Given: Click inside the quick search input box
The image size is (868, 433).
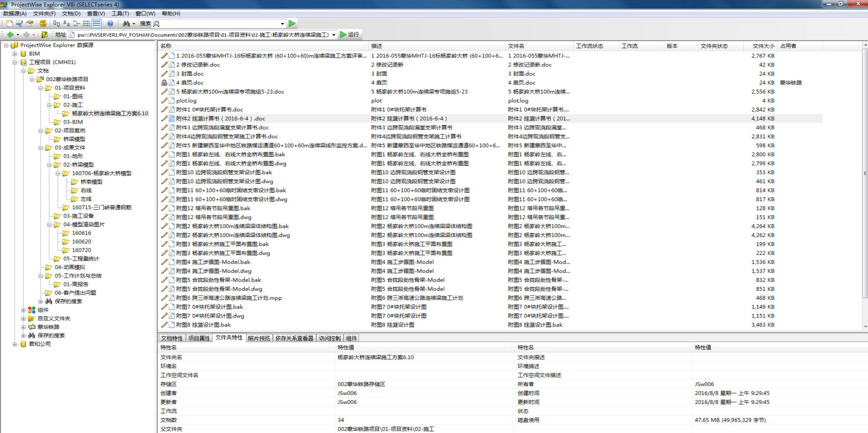Looking at the screenshot, I should tap(220, 24).
